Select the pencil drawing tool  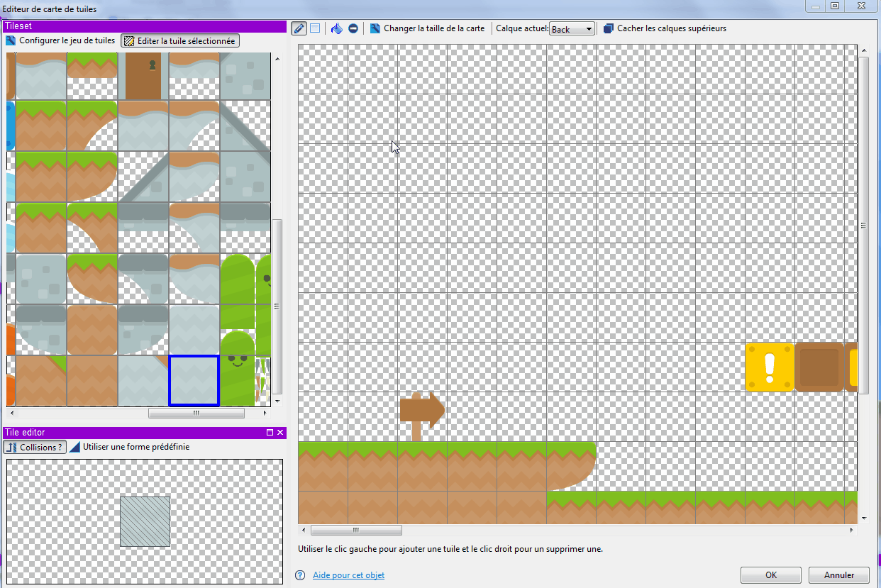point(299,28)
